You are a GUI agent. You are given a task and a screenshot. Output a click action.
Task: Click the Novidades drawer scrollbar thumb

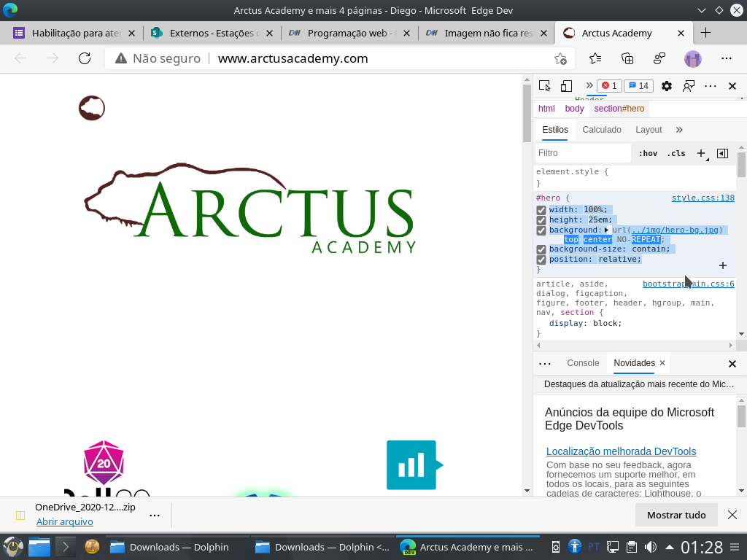741,416
